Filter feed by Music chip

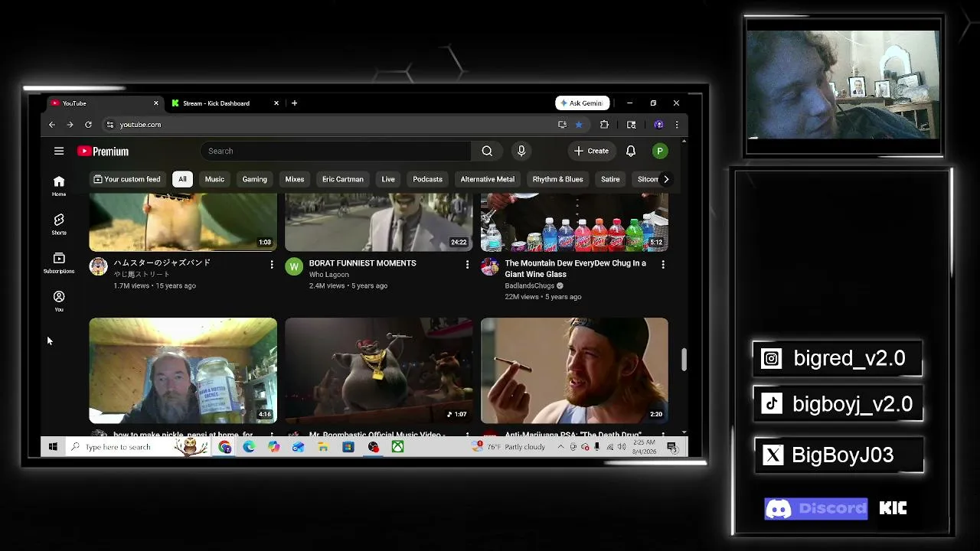(x=214, y=179)
